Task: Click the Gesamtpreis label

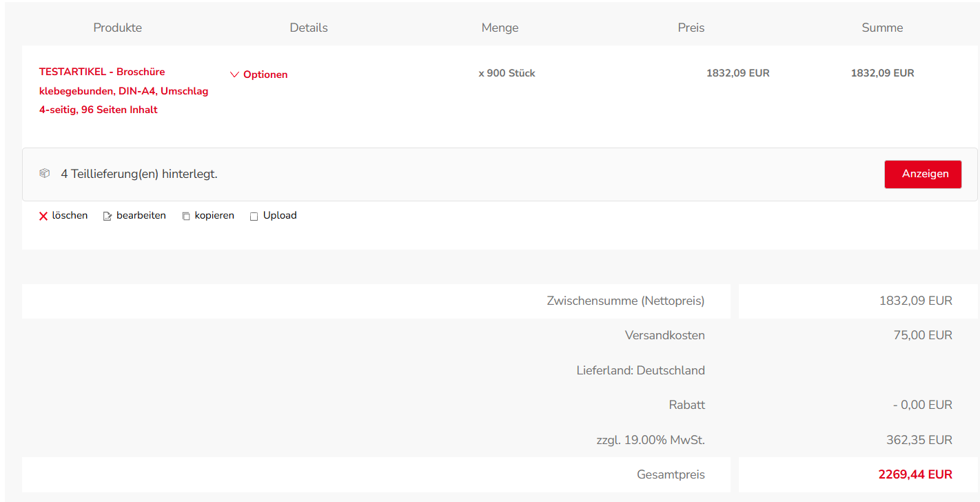Action: click(671, 475)
